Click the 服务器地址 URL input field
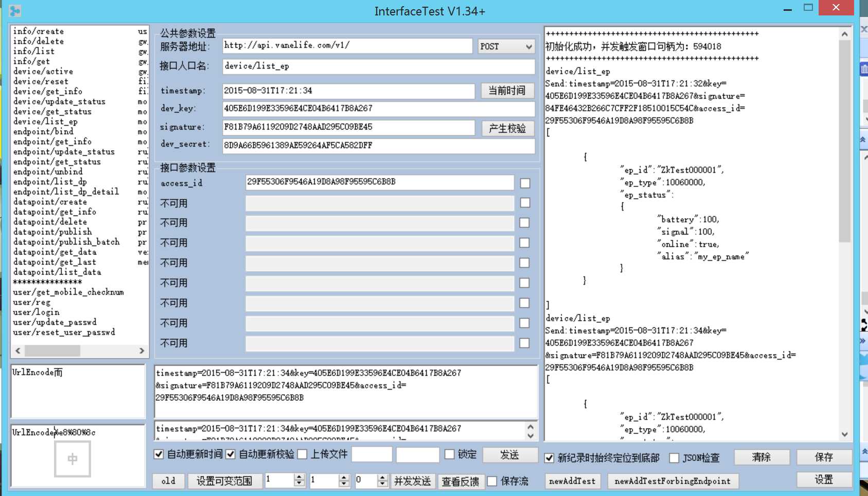This screenshot has width=868, height=496. coord(348,46)
